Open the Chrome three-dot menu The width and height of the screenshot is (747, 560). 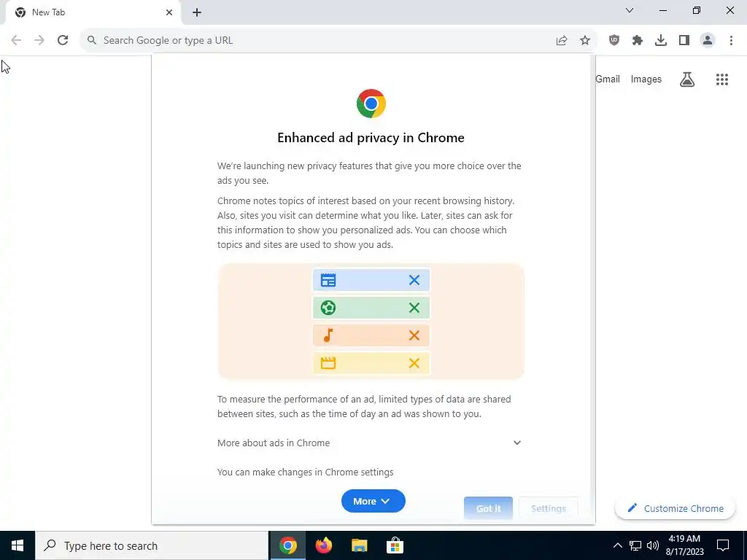pos(731,41)
